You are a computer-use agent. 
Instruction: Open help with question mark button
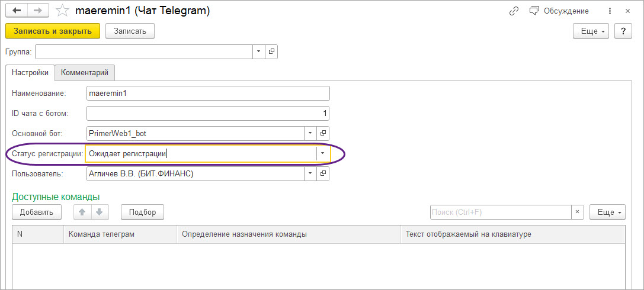coord(623,31)
